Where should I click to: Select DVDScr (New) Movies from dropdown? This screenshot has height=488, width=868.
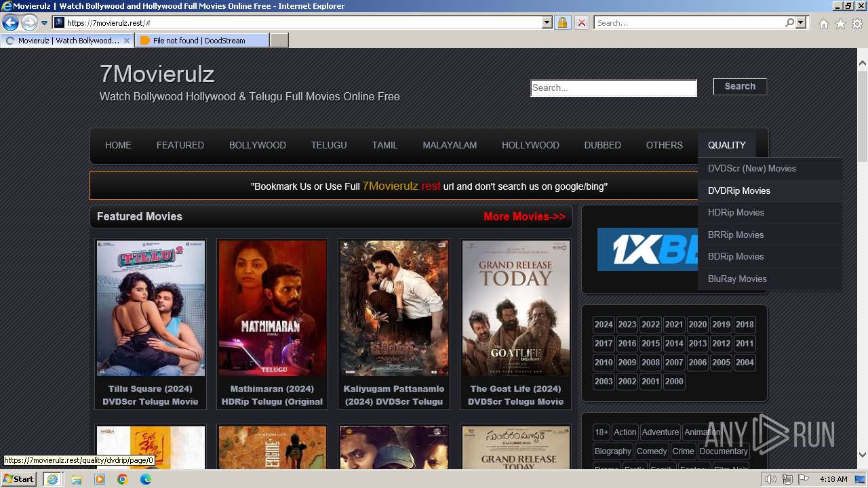pyautogui.click(x=770, y=168)
